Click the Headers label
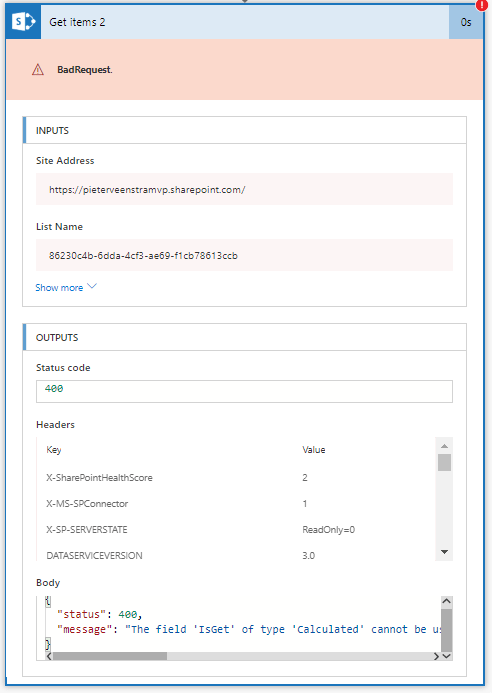This screenshot has height=693, width=492. 55,425
